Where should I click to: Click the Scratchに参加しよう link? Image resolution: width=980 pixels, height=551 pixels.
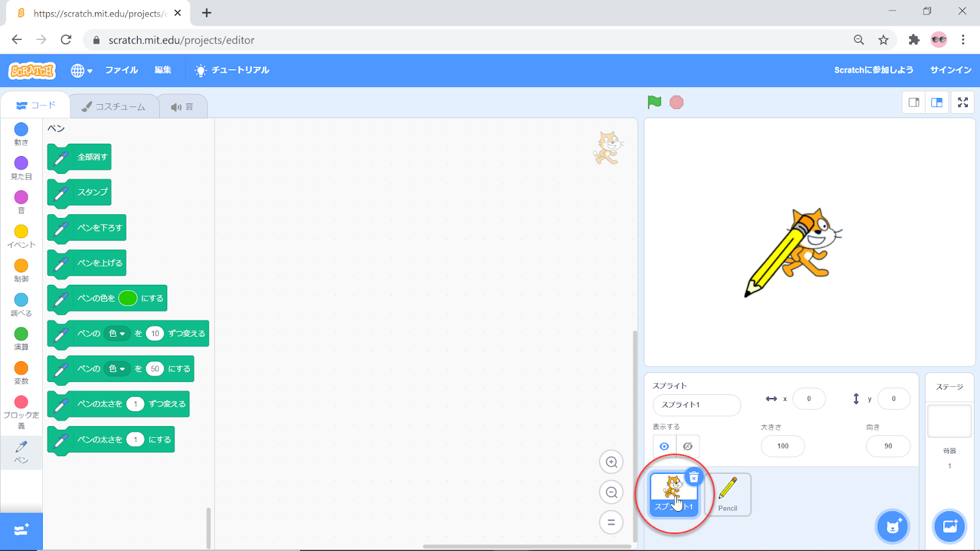(873, 70)
